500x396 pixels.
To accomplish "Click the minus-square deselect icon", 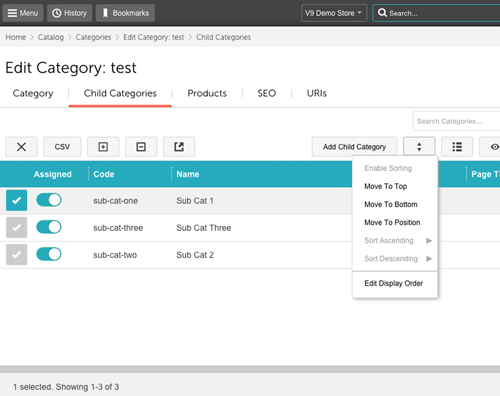I will click(x=141, y=147).
